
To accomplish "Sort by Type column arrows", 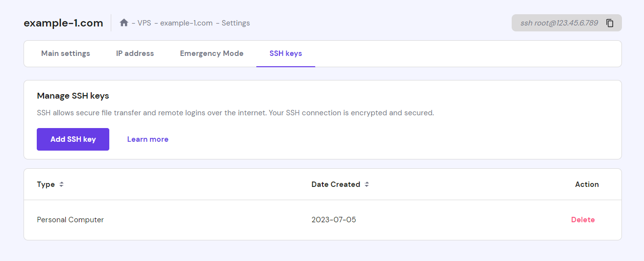I will pyautogui.click(x=61, y=184).
